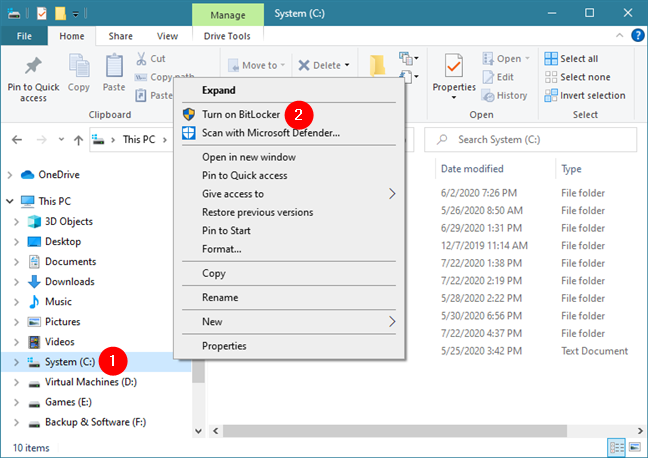Choose Turn on BitLocker in context menu
The height and width of the screenshot is (458, 648).
[x=241, y=114]
